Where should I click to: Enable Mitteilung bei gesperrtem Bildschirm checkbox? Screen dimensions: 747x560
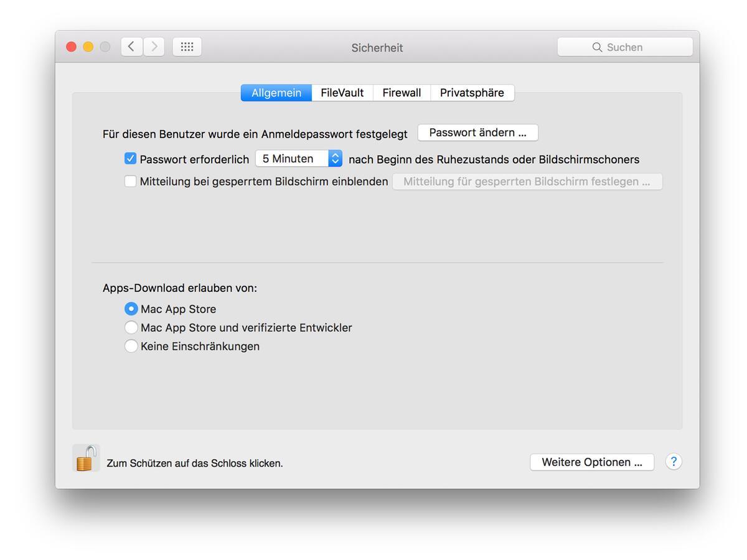click(130, 181)
